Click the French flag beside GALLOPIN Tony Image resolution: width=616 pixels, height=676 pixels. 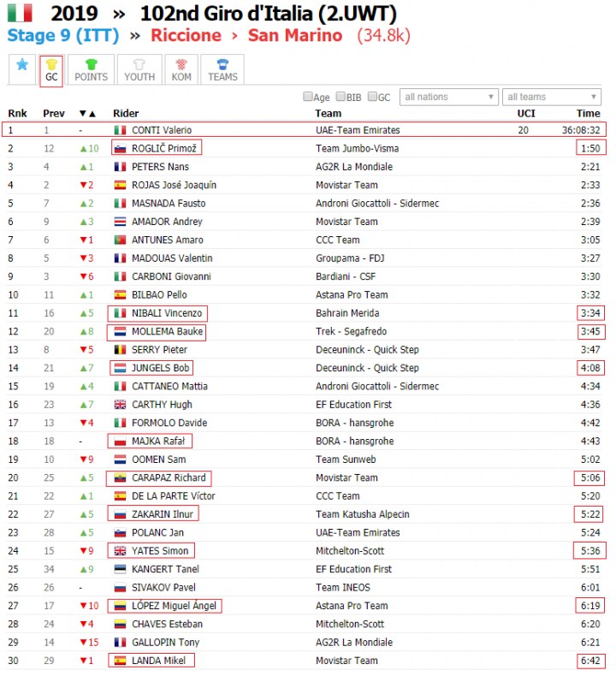point(120,643)
